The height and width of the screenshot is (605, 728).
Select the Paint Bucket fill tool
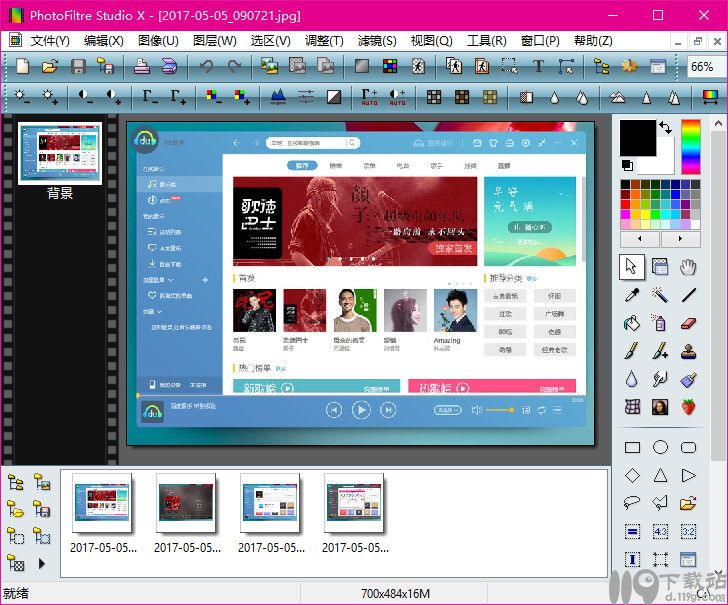click(632, 323)
